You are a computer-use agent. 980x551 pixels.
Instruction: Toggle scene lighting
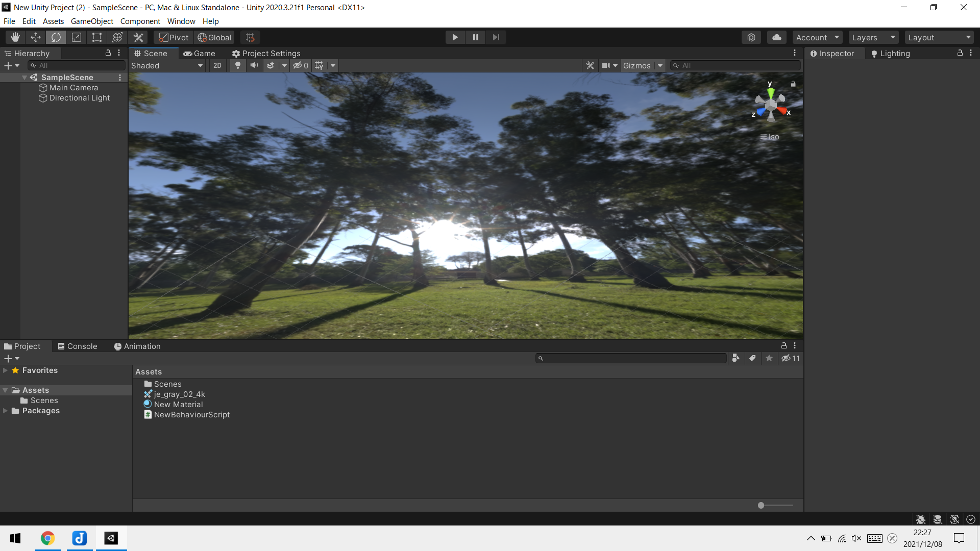click(x=237, y=65)
